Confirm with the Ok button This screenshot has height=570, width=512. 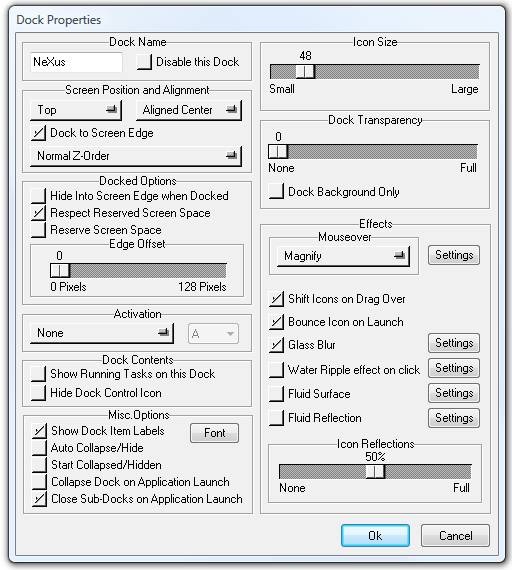tap(375, 535)
